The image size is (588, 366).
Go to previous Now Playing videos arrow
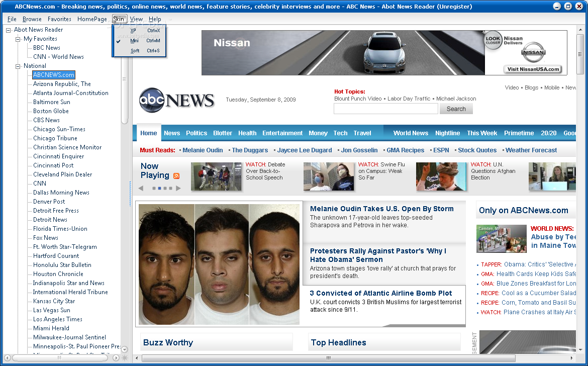(x=141, y=188)
